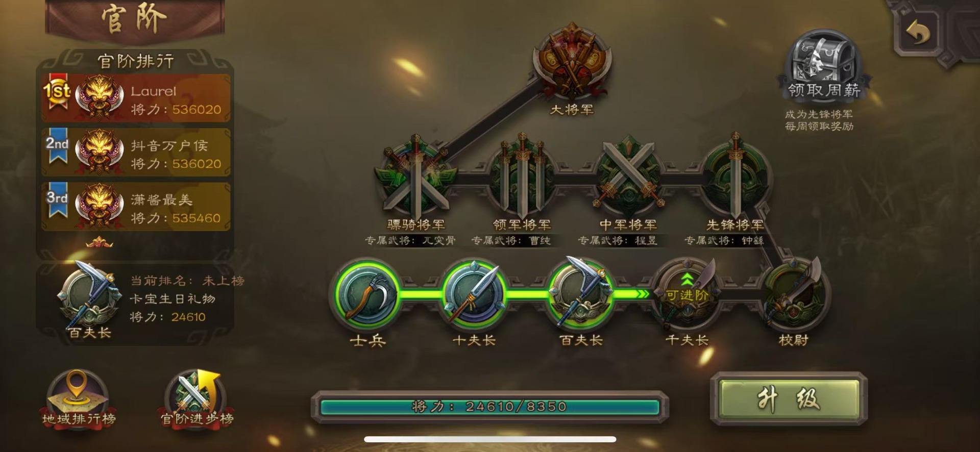Tap the 中军将军 crossed-swords icon
Screen dimensions: 980x452
[x=628, y=176]
